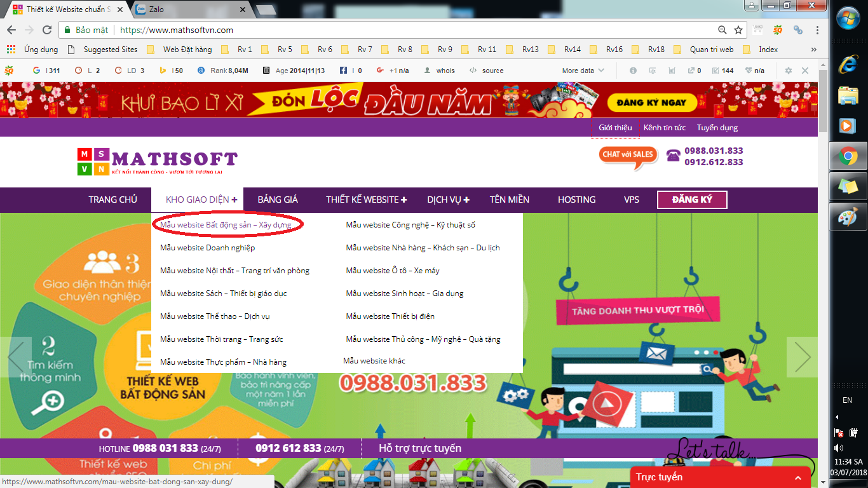
Task: Open Windows Explorer folder in taskbar
Action: (x=848, y=95)
